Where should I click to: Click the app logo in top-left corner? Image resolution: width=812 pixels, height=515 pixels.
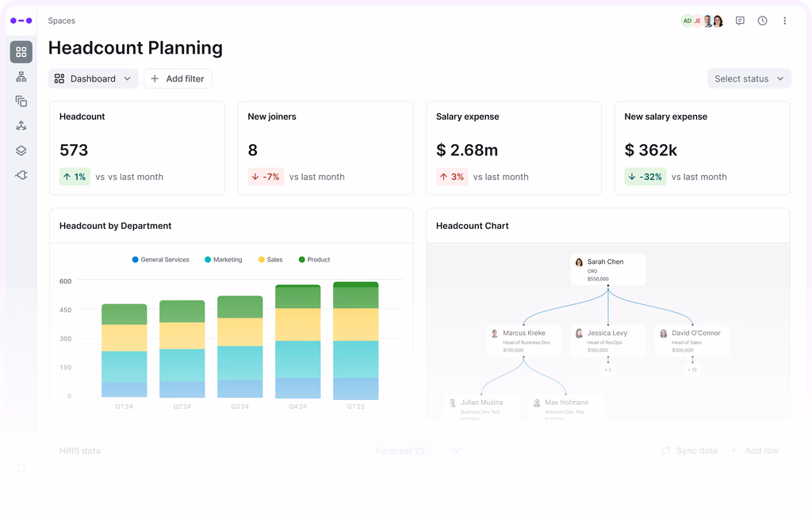click(x=21, y=21)
